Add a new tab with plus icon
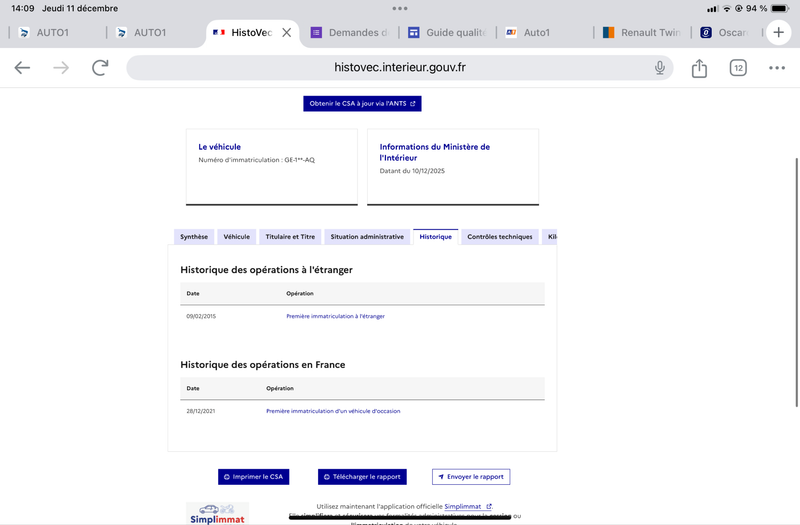800x525 pixels. point(779,32)
